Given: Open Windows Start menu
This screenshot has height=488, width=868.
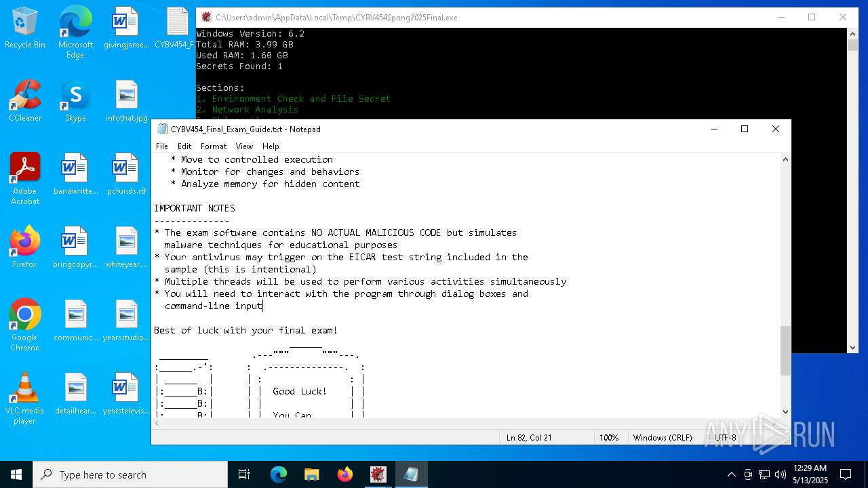Looking at the screenshot, I should click(x=16, y=474).
